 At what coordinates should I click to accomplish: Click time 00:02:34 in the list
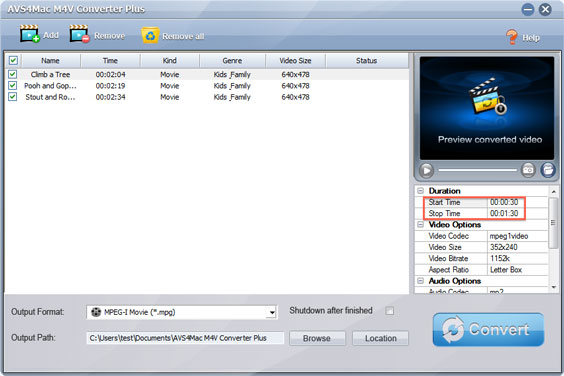[x=110, y=97]
